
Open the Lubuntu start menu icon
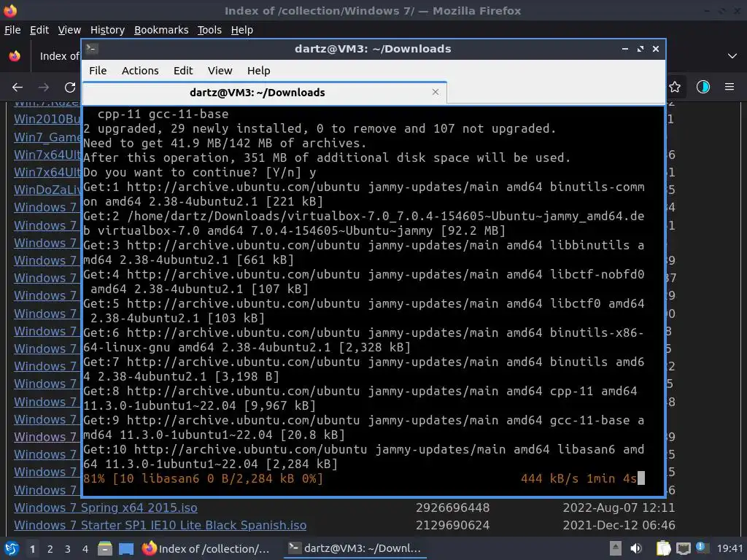pos(11,548)
